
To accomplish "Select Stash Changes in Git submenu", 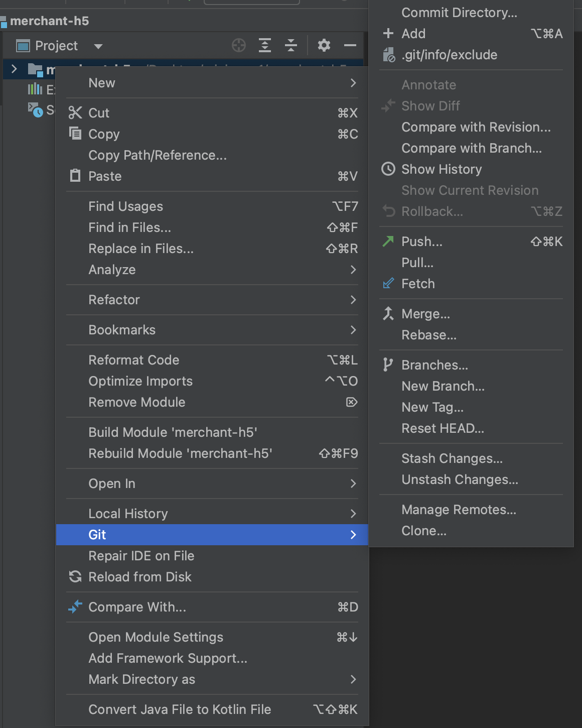I will coord(452,458).
